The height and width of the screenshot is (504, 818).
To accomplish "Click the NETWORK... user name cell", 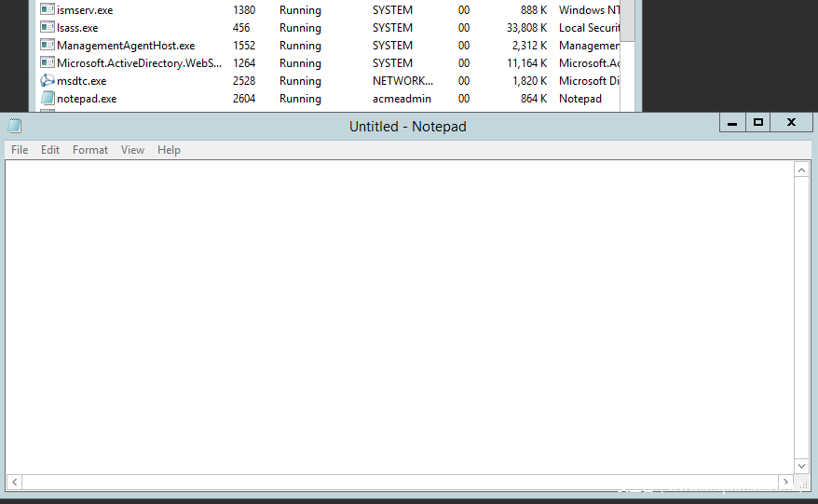I will point(402,81).
